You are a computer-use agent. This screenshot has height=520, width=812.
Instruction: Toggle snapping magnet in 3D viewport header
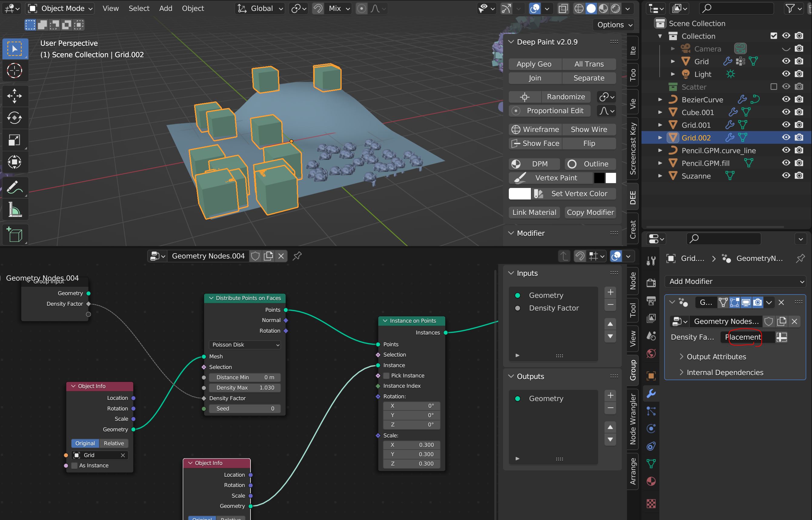point(318,8)
